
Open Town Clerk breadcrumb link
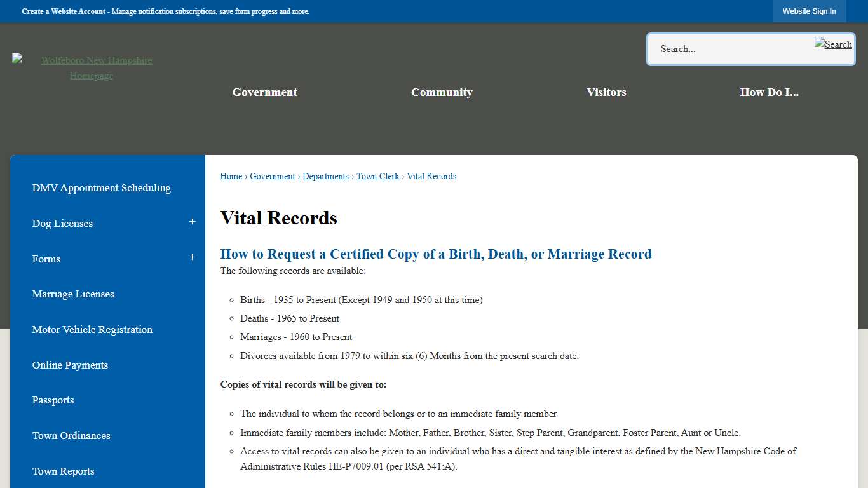(x=377, y=176)
